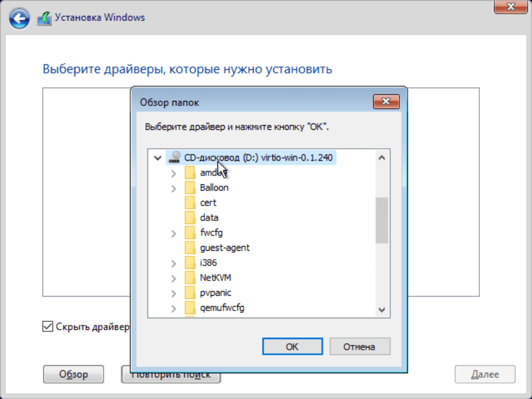Viewport: 532px width, 399px height.
Task: Click the folder list scroll down arrow
Action: click(x=382, y=309)
